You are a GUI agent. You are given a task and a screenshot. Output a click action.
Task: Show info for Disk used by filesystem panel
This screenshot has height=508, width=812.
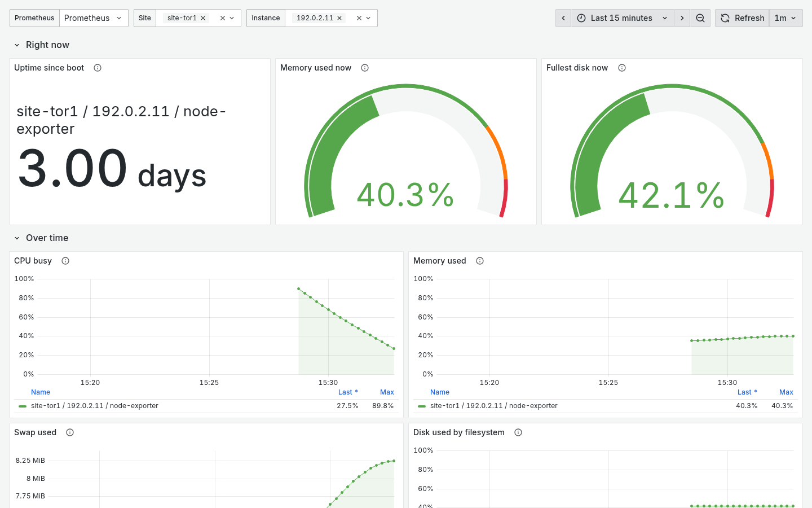(518, 432)
